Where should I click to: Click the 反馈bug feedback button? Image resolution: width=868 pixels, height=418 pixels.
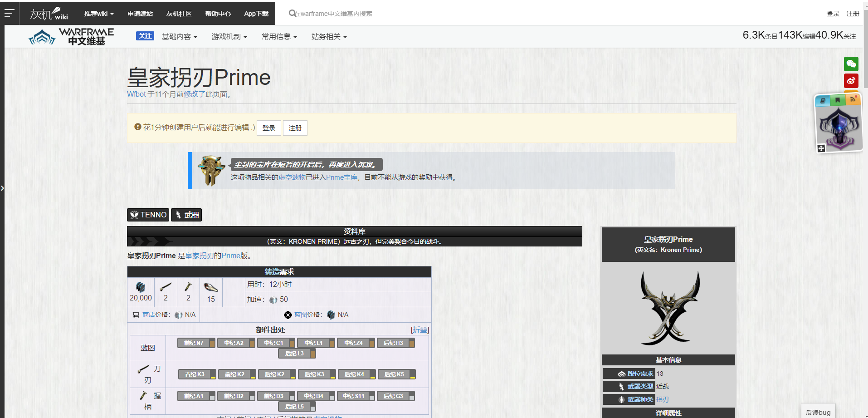(x=818, y=413)
